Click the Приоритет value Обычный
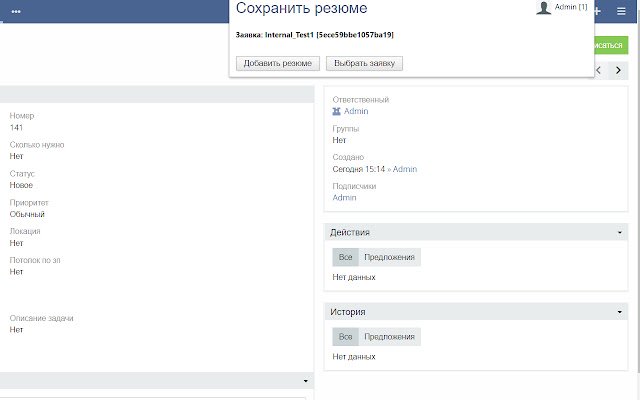This screenshot has height=400, width=640. pos(27,214)
